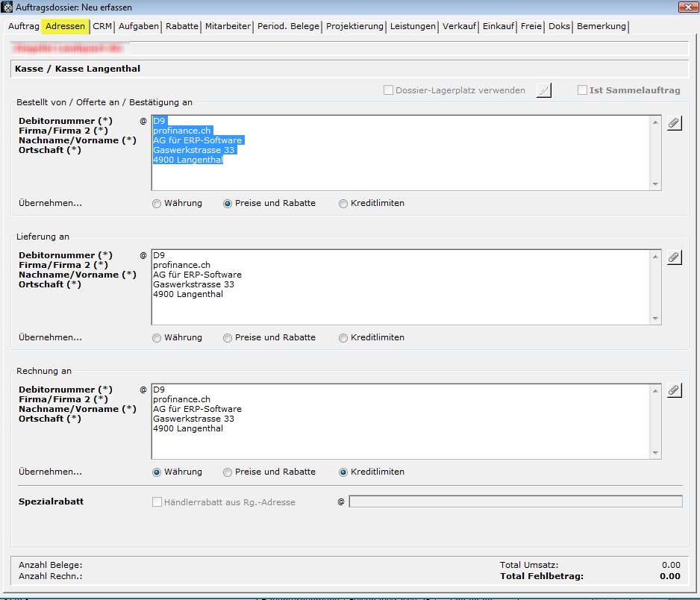Click the @ symbol in the Rechnung an section
Image resolution: width=700 pixels, height=600 pixels.
[x=143, y=390]
